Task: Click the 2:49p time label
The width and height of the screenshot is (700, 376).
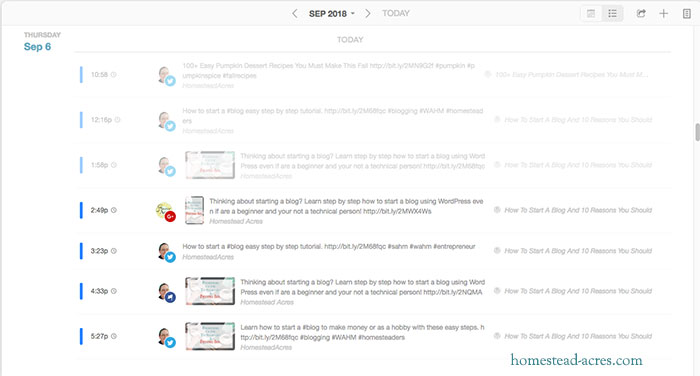Action: 99,210
